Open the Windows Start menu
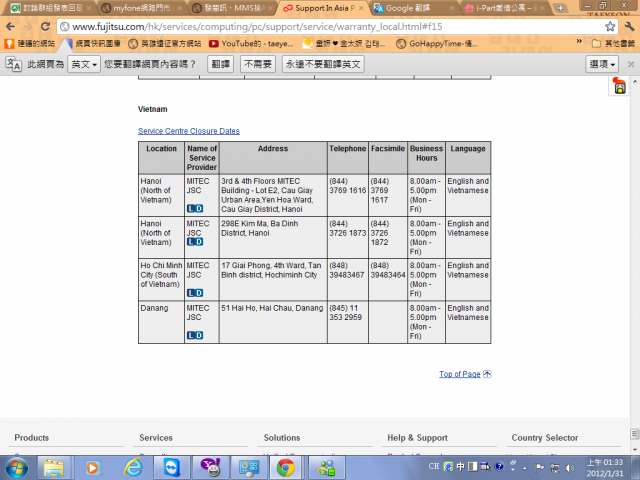The image size is (640, 480). tap(17, 468)
